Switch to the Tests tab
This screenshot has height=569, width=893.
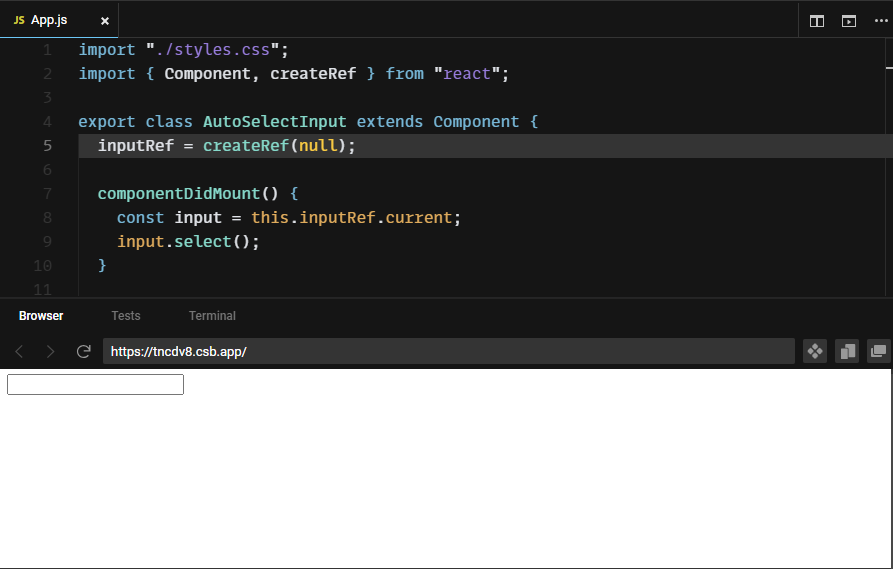pyautogui.click(x=126, y=316)
